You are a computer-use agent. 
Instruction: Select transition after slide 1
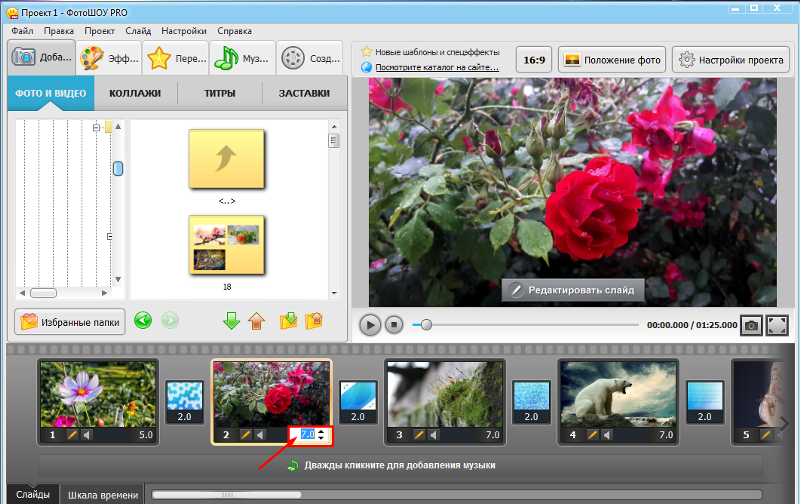coord(185,402)
